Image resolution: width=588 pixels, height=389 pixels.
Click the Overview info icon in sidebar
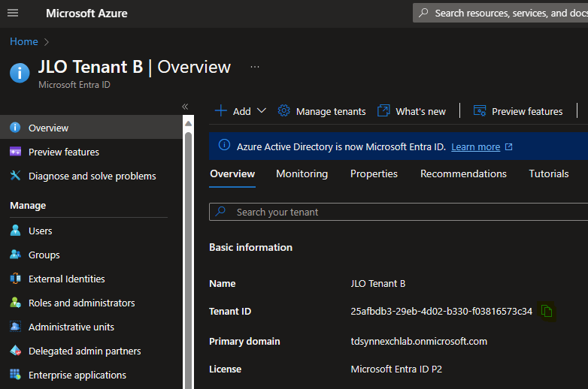[x=15, y=128]
